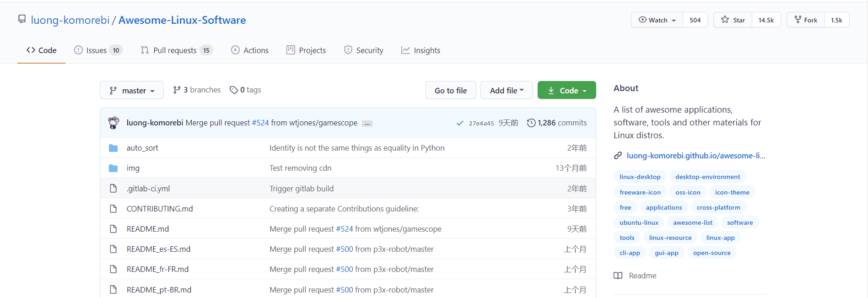View the 3 branches list
The width and height of the screenshot is (868, 298).
[x=197, y=90]
